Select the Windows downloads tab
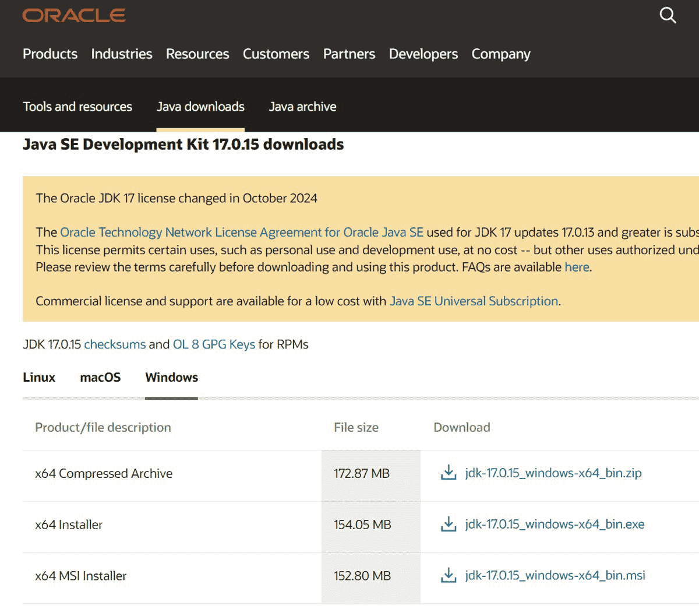Screen dimensions: 699x616 pyautogui.click(x=171, y=378)
